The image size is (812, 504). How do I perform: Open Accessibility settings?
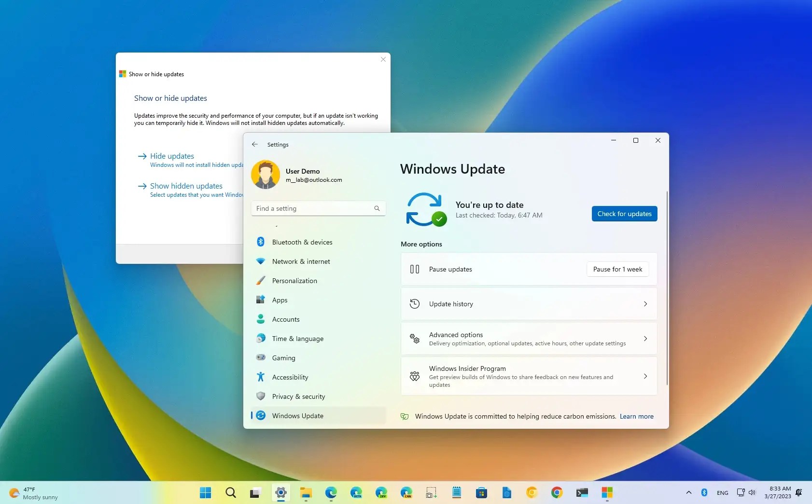pyautogui.click(x=290, y=377)
